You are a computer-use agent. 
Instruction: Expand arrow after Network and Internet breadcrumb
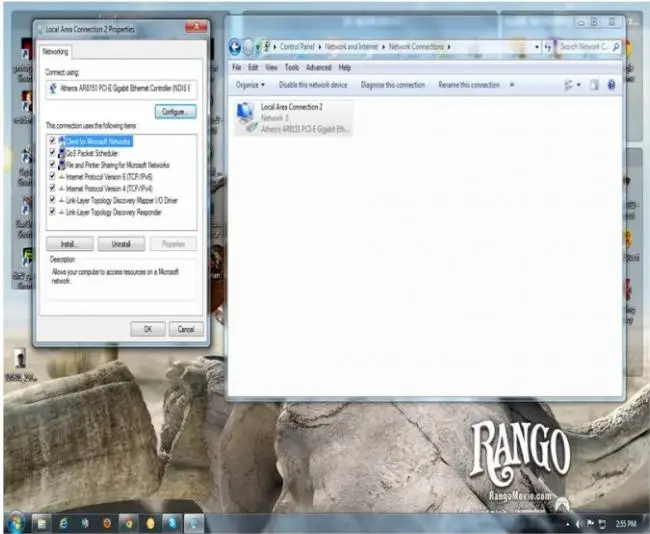point(383,47)
